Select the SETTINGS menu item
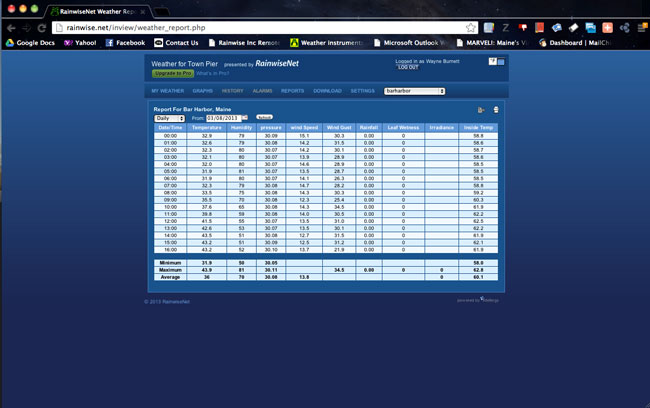 (362, 91)
